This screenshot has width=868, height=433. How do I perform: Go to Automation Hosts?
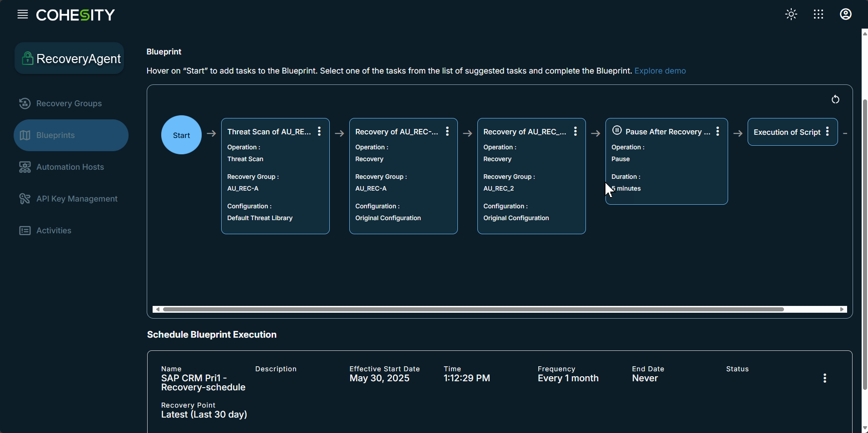coord(70,167)
